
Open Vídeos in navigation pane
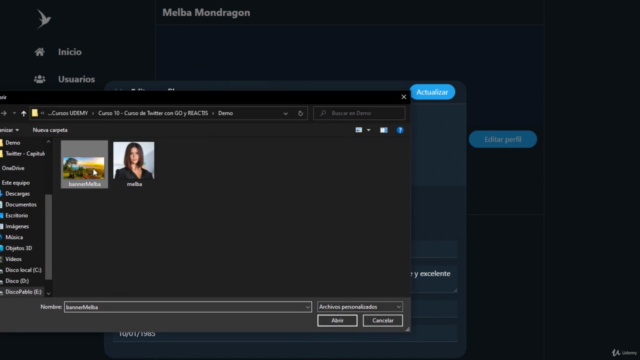pyautogui.click(x=13, y=259)
